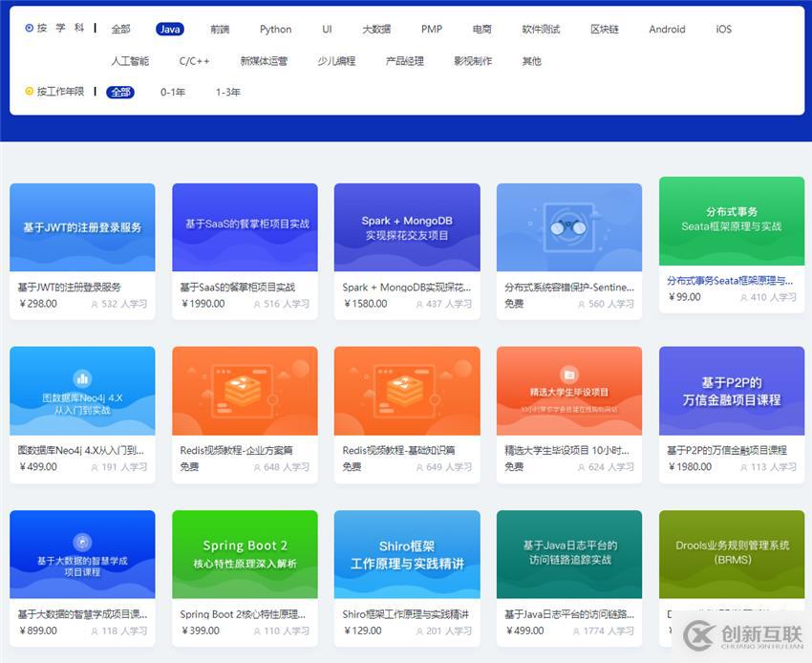Screen dimensions: 812x663
Task: Click the bar chart icon on Neo4j card
Action: point(82,378)
